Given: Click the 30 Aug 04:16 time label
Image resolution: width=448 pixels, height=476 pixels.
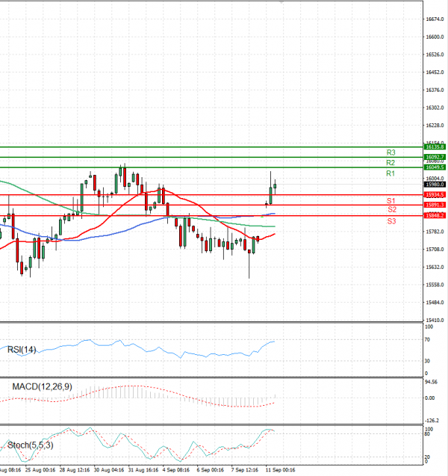Looking at the screenshot, I should pyautogui.click(x=109, y=470).
